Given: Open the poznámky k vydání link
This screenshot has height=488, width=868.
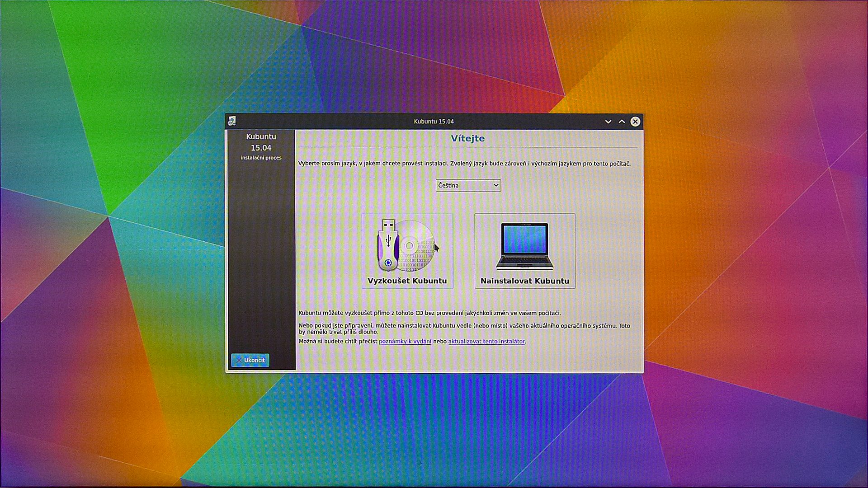Looking at the screenshot, I should (x=405, y=341).
